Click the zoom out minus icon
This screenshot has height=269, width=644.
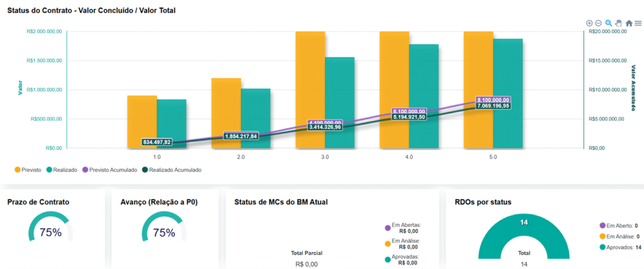click(x=599, y=23)
